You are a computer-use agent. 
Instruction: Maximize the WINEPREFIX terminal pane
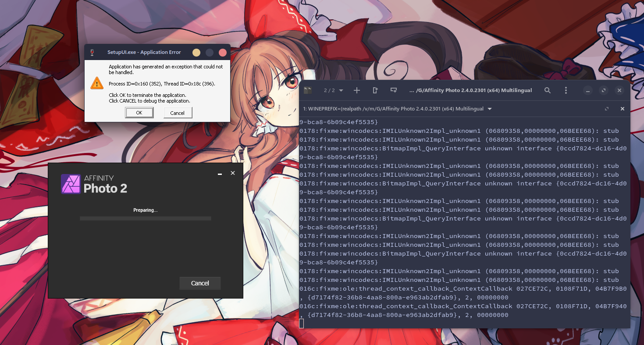[x=607, y=109]
